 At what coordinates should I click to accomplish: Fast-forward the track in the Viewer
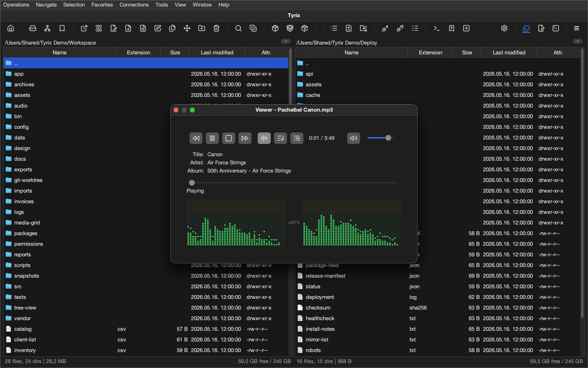tap(245, 138)
